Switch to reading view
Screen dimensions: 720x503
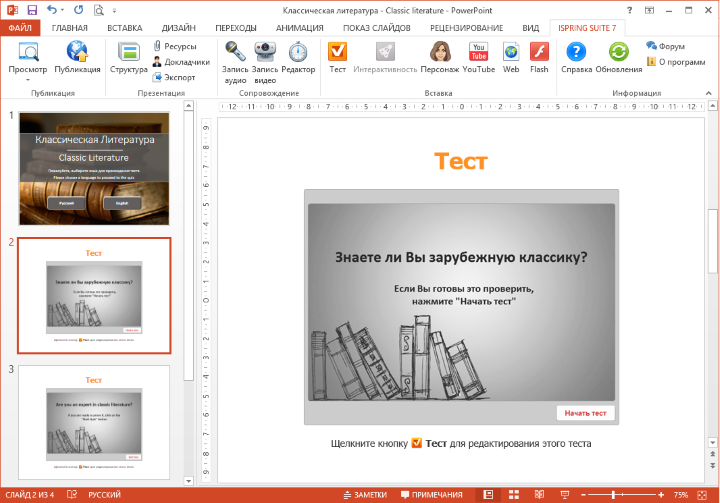[539, 495]
